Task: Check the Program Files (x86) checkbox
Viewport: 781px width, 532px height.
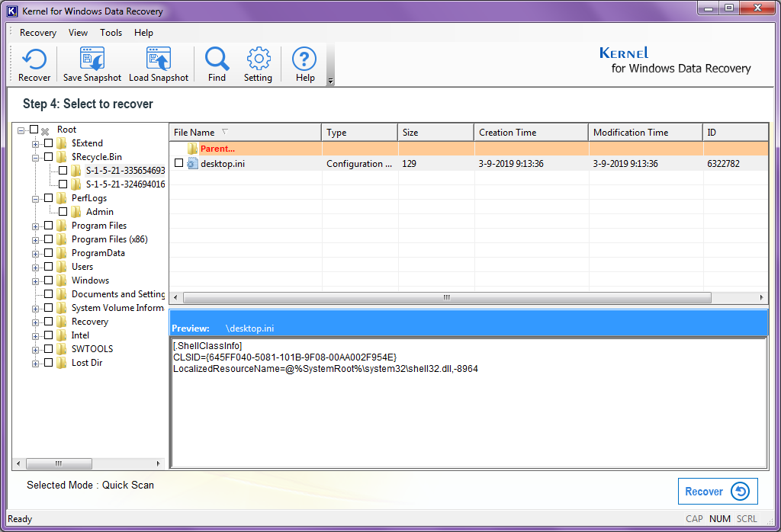Action: (48, 239)
